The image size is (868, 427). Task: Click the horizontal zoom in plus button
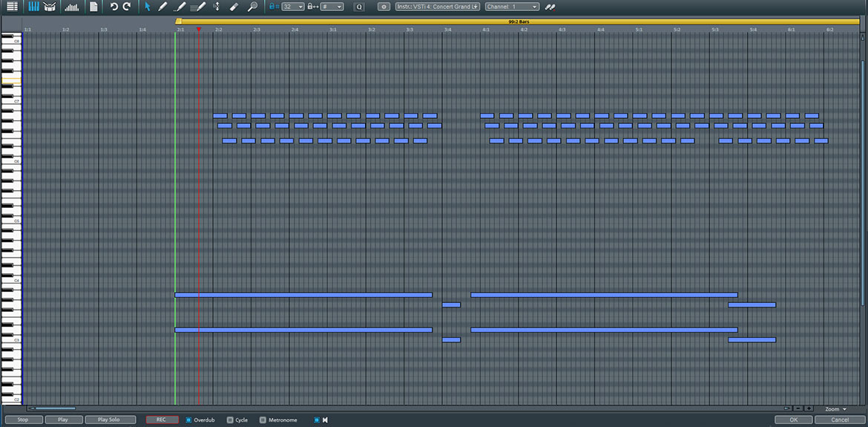click(809, 408)
